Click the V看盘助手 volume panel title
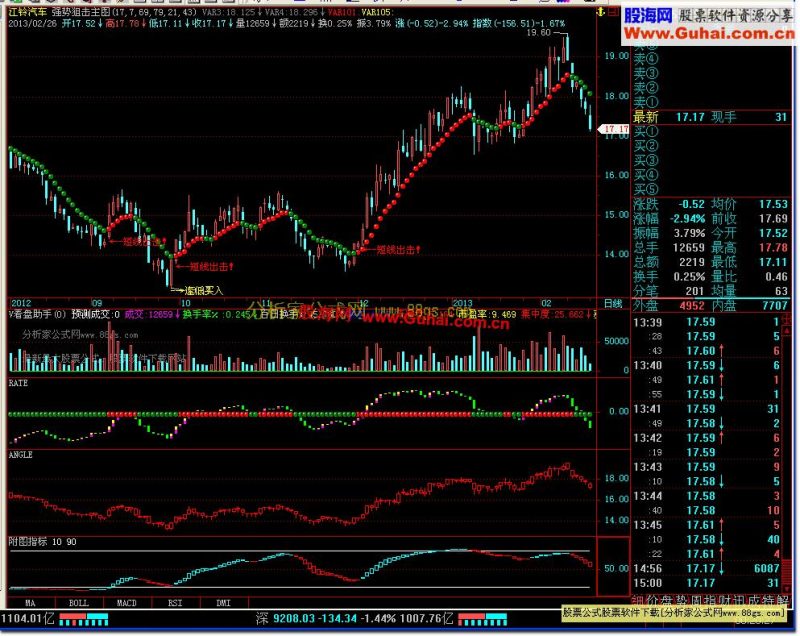Image resolution: width=800 pixels, height=636 pixels. click(x=37, y=314)
